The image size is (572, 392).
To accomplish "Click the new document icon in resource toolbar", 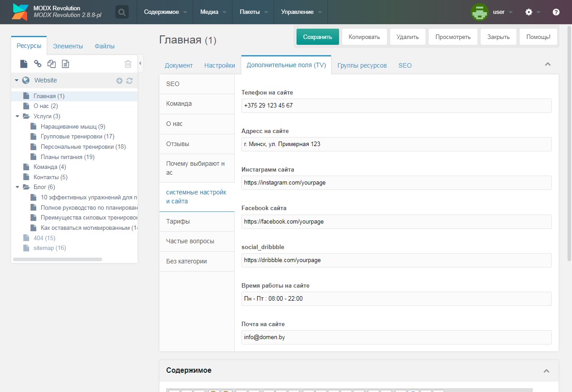I will coord(24,64).
